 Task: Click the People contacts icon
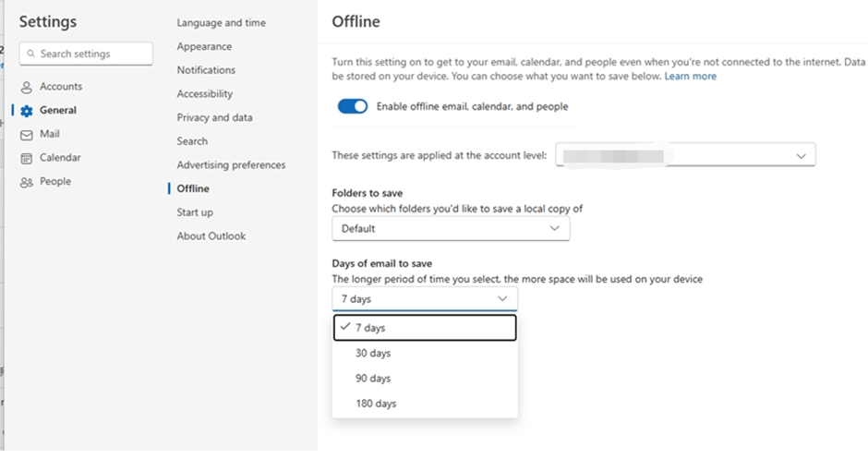(26, 182)
